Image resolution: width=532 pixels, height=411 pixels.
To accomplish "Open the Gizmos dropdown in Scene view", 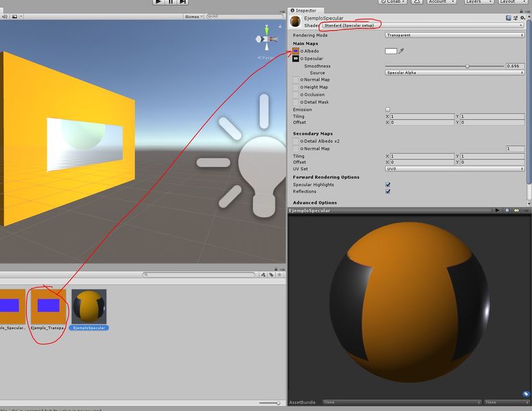I will click(194, 16).
